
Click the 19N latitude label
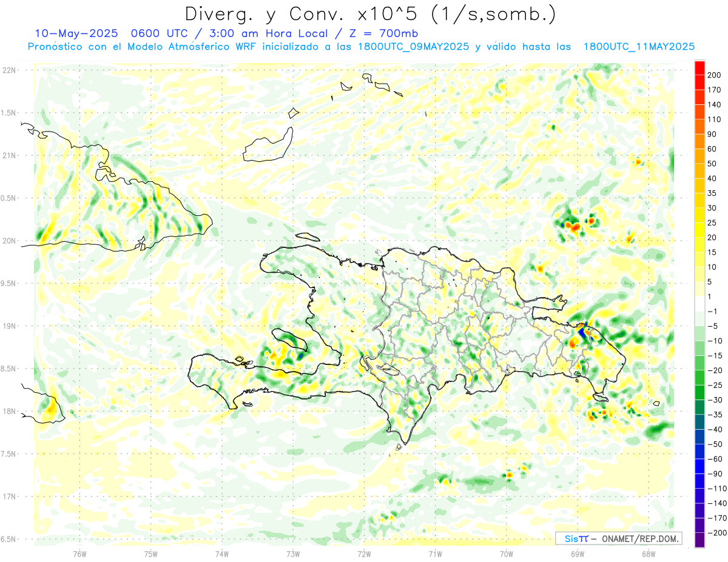(9, 326)
